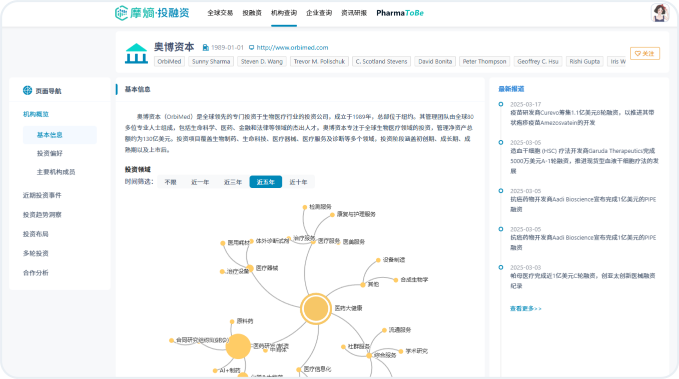Go to 投资偏好 in the sidebar

point(50,153)
